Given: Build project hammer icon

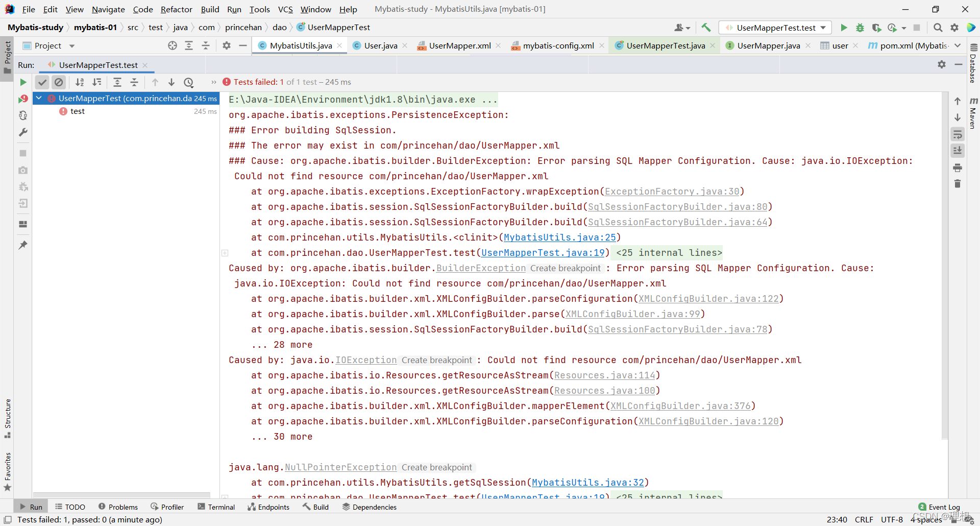Looking at the screenshot, I should click(x=706, y=28).
